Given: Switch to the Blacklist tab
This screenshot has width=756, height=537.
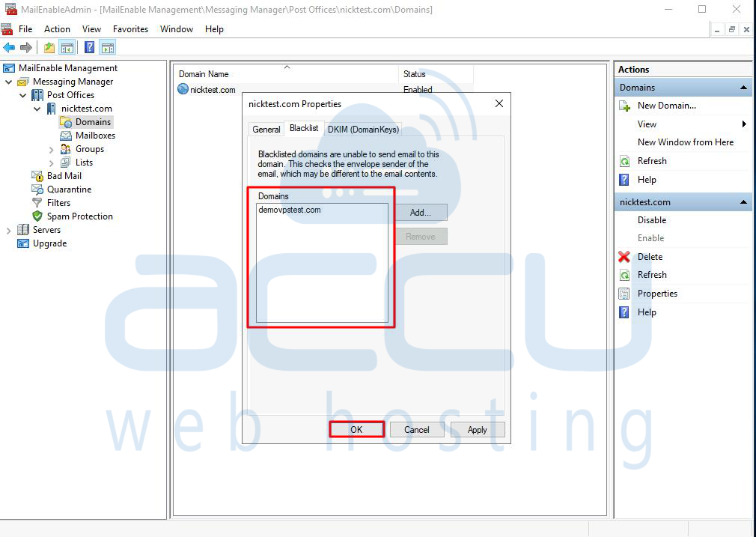Looking at the screenshot, I should point(304,128).
